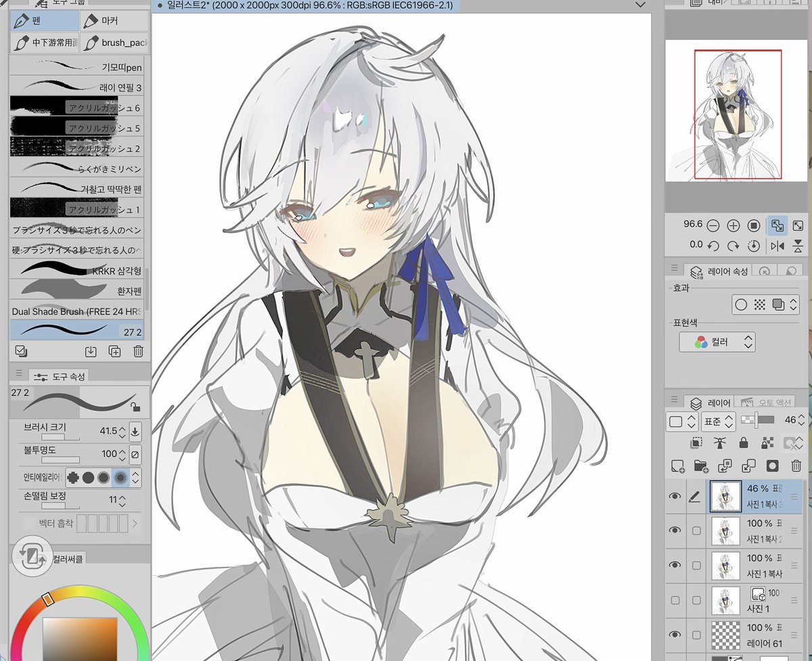This screenshot has height=661, width=812.
Task: Open the brush_pack tool group
Action: click(x=114, y=43)
